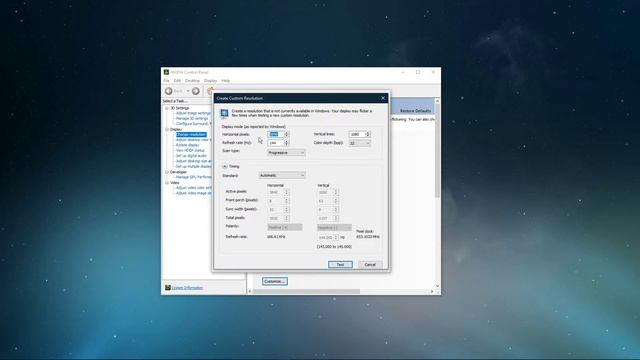
Task: Click the Back arrow in NVIDIA Control Panel toolbar
Action: tap(169, 91)
